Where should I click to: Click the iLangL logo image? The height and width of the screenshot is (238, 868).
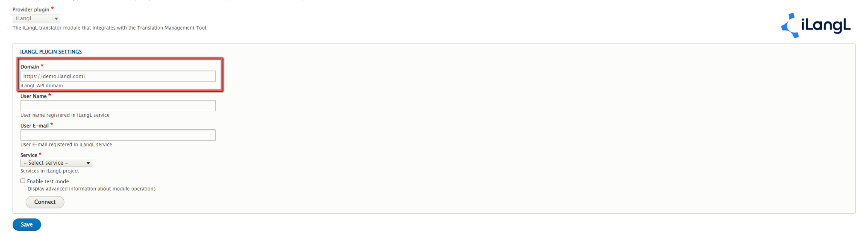815,25
